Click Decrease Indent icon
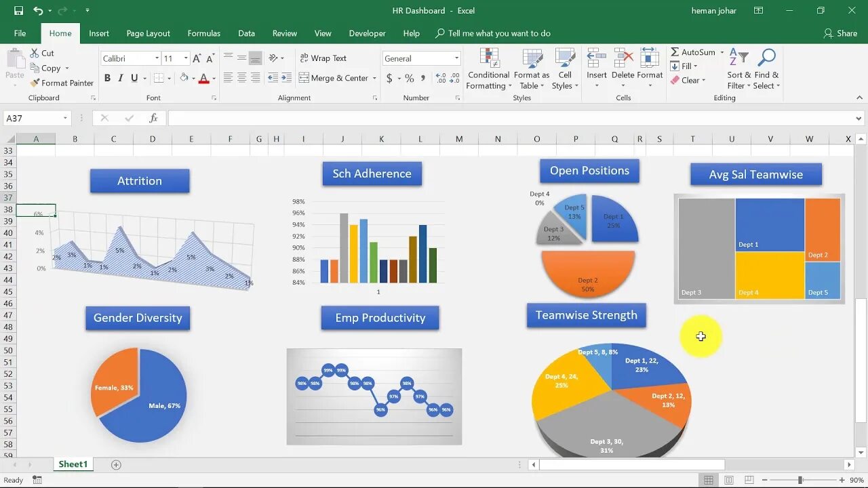868x488 pixels. (x=272, y=78)
